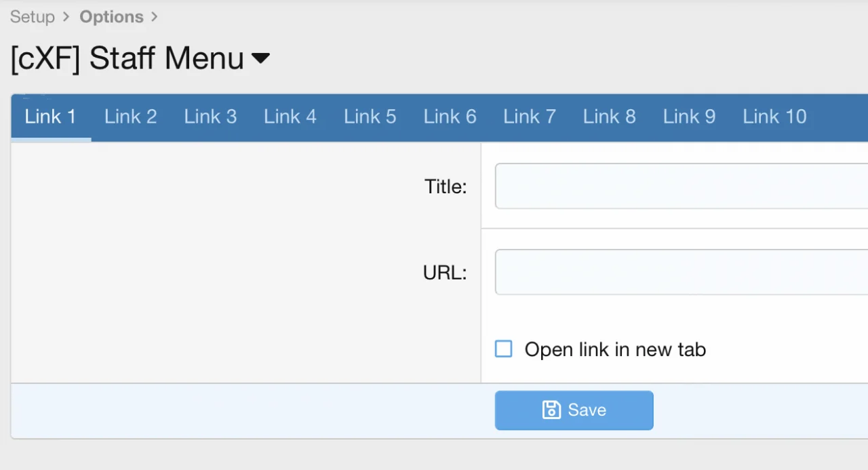Switch to the Link 2 tab
Image resolution: width=868 pixels, height=470 pixels.
pos(131,117)
